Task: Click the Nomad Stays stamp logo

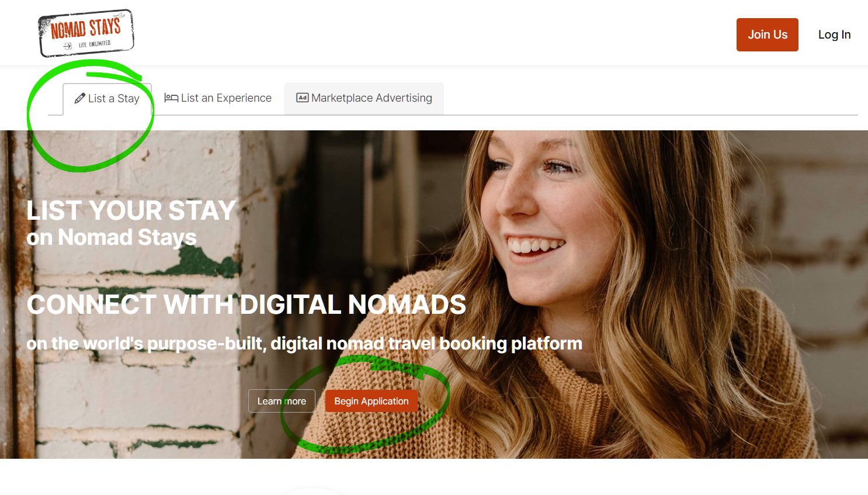Action: [86, 33]
